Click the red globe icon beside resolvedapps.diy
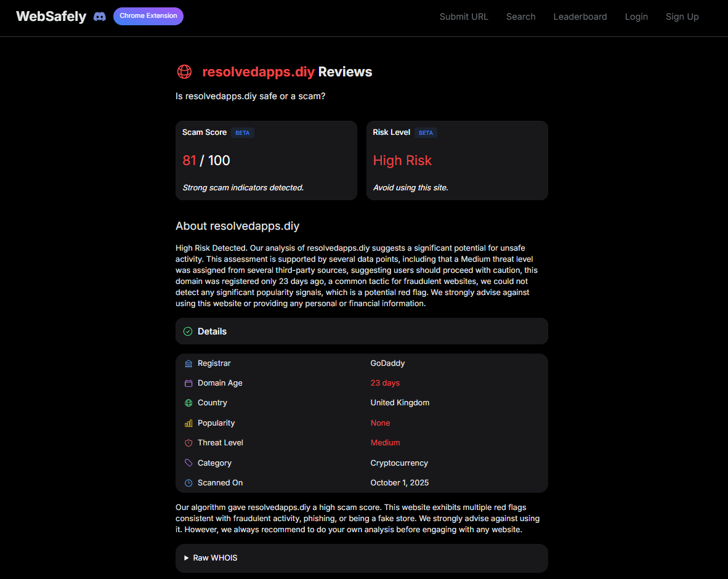728x579 pixels. pos(184,71)
